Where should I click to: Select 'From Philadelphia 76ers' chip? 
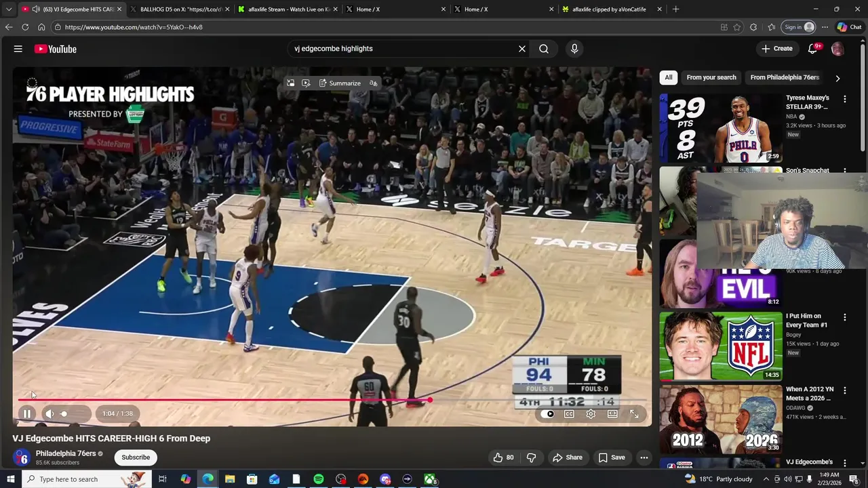coord(785,77)
